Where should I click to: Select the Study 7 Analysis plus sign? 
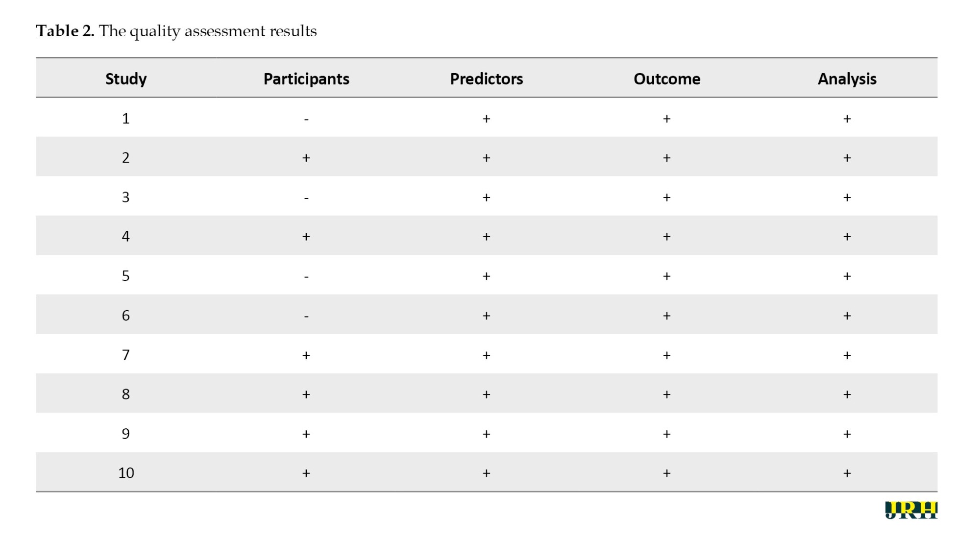[847, 355]
